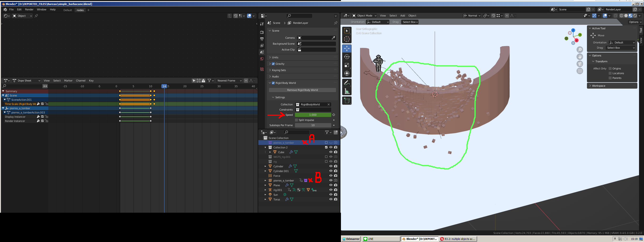644x242 pixels.
Task: Select the Scale tool in the viewport toolbar
Action: (x=347, y=65)
